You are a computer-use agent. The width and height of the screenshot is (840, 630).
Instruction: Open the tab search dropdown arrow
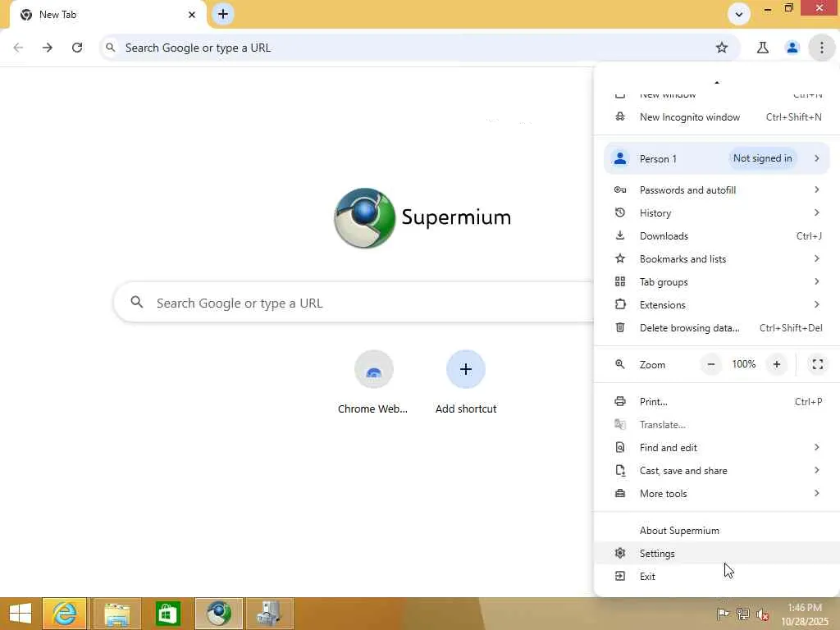[x=739, y=15]
